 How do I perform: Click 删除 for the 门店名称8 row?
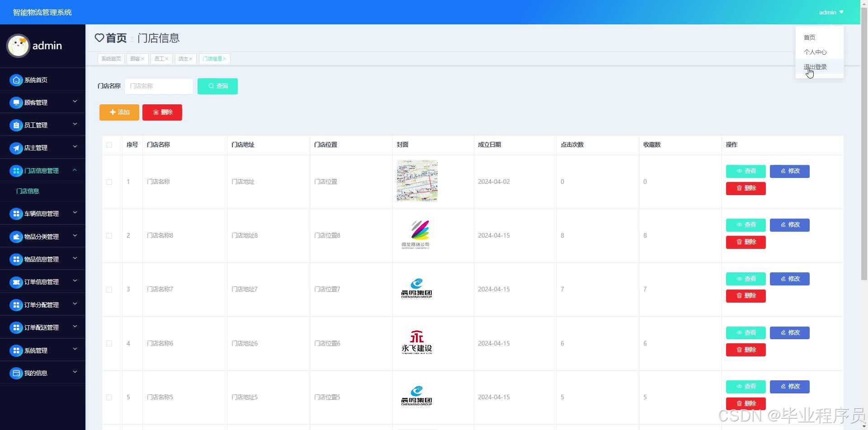point(746,242)
